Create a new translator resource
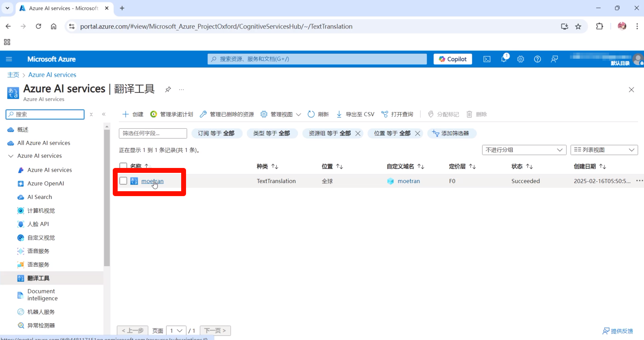Viewport: 644px width, 340px height. coord(133,114)
